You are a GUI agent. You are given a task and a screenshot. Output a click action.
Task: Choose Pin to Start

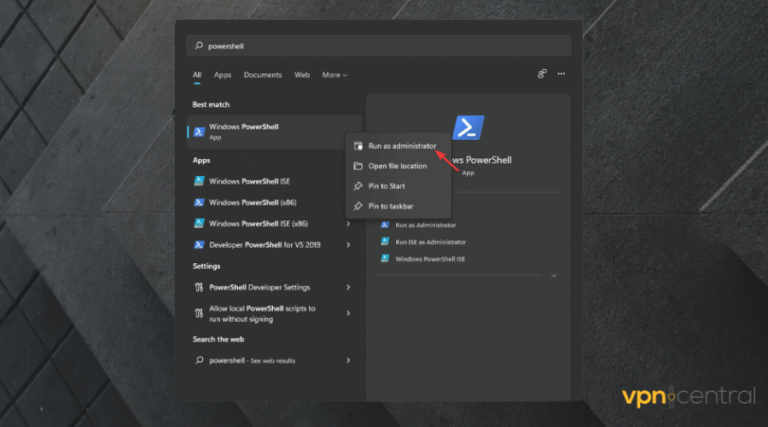(398, 186)
